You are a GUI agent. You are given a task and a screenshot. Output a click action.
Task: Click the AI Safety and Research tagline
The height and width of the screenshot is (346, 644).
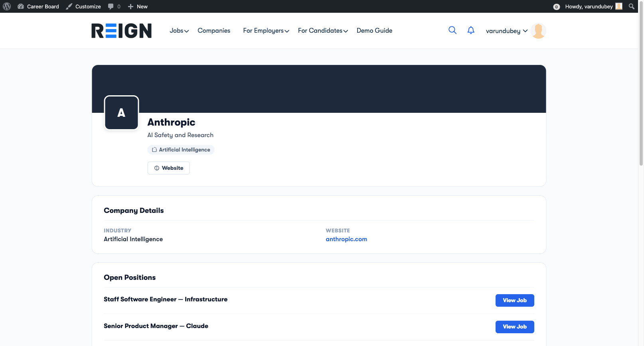click(180, 135)
